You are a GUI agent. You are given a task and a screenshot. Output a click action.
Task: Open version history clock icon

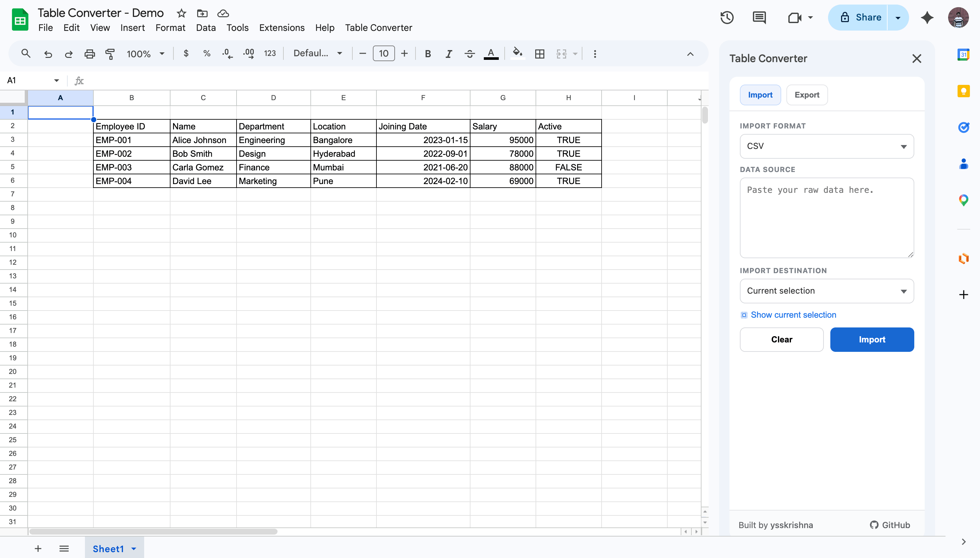coord(727,18)
